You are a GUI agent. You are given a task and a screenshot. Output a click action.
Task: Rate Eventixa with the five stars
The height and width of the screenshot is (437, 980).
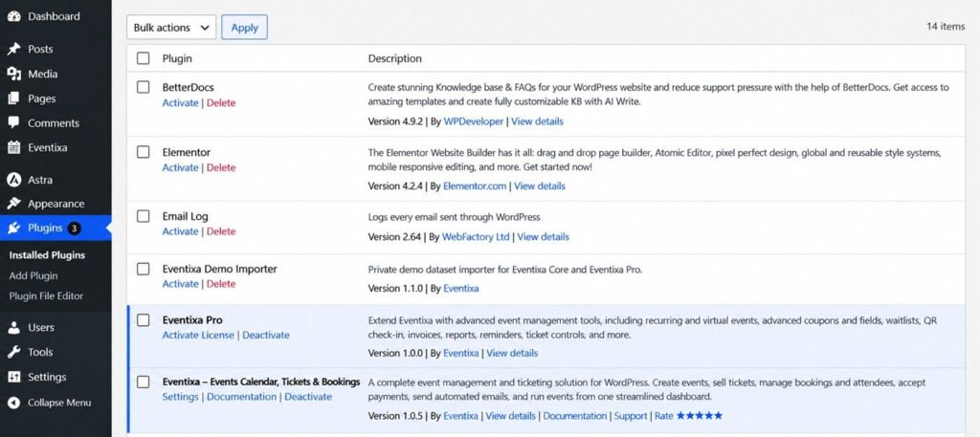click(x=700, y=415)
